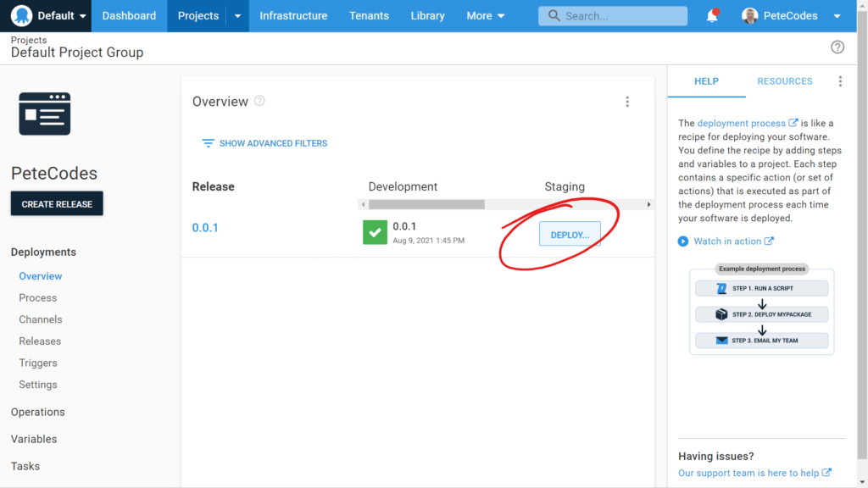Select Settings in the sidebar
This screenshot has width=868, height=488.
click(x=37, y=385)
